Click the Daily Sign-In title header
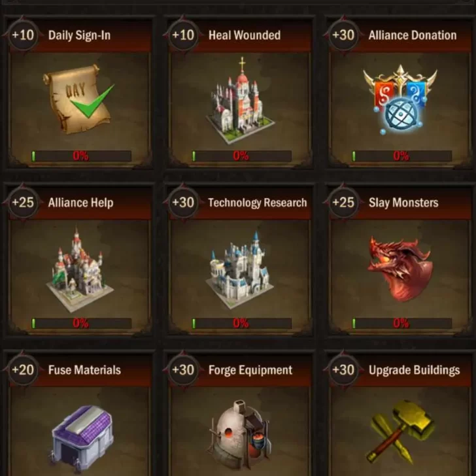This screenshot has height=476, width=476. [x=79, y=35]
